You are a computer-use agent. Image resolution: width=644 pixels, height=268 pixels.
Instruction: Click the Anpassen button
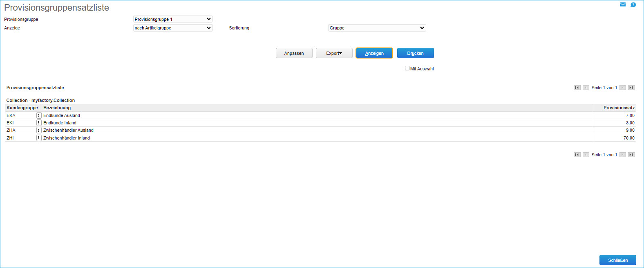[294, 53]
